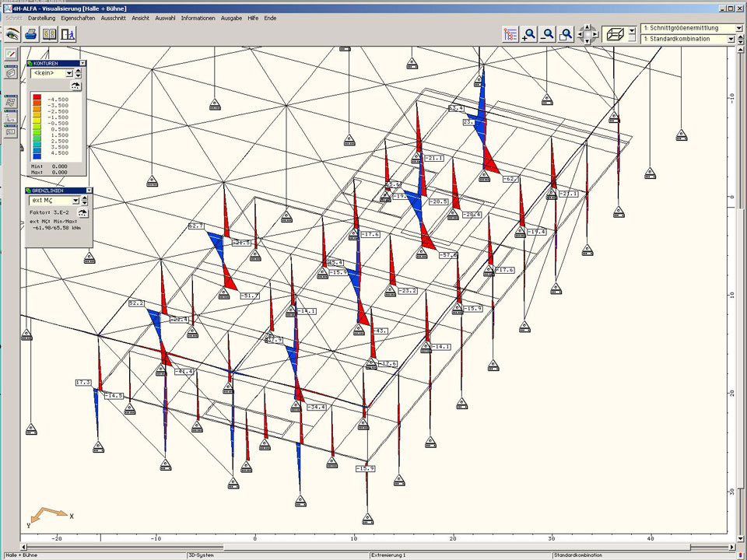Open the Schnittgrößenermittlung dropdown

click(738, 28)
